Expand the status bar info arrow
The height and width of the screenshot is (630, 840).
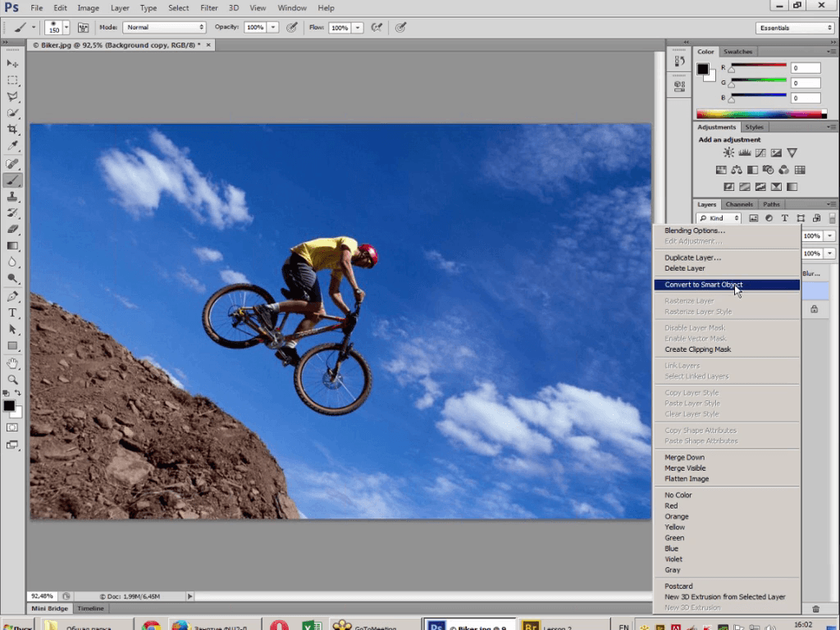(189, 596)
